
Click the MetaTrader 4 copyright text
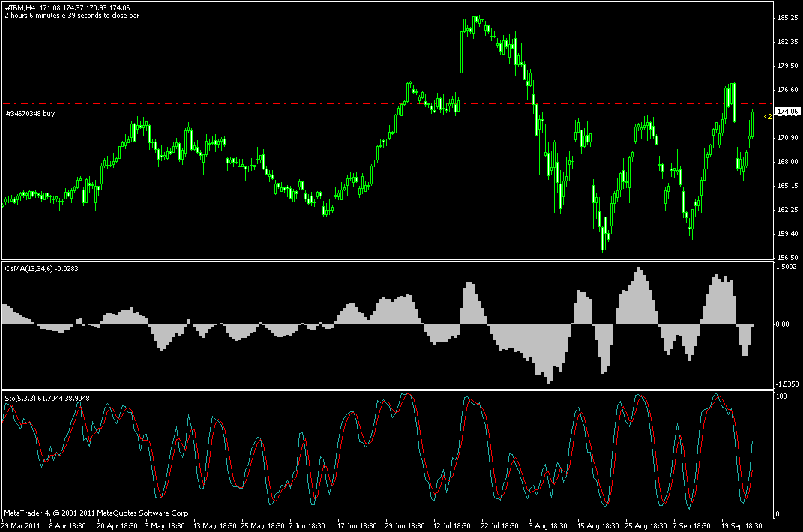pyautogui.click(x=97, y=513)
